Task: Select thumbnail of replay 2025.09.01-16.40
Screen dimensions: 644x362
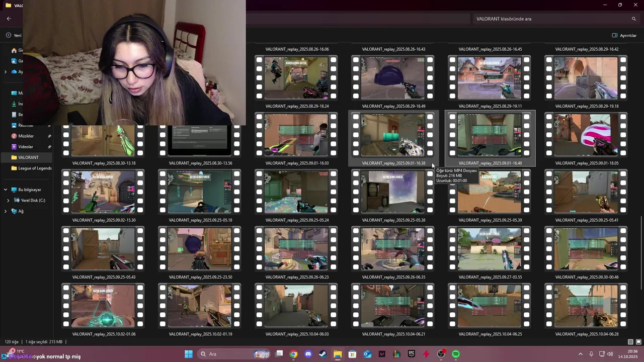Action: [x=490, y=135]
